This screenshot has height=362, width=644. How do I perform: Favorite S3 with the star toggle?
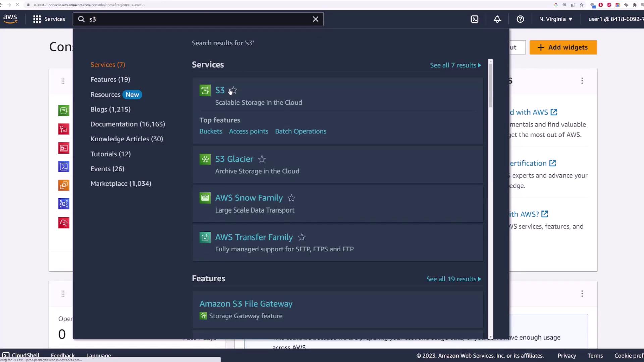pyautogui.click(x=234, y=90)
